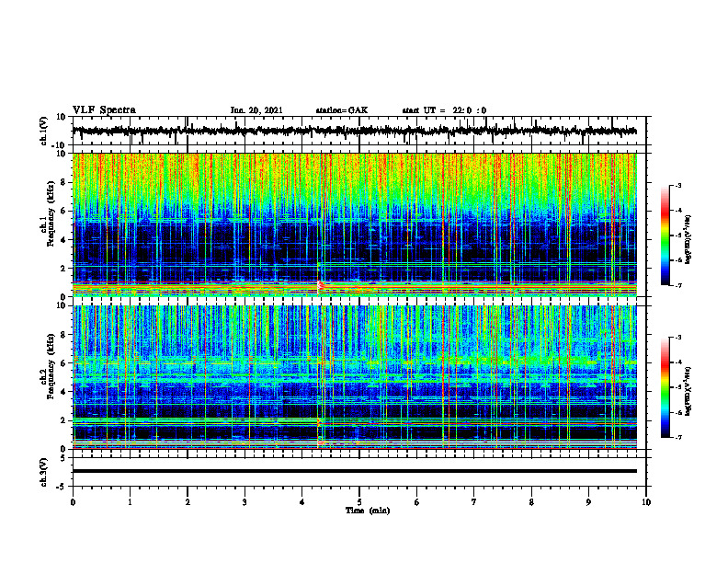Image resolution: width=728 pixels, height=563 pixels.
Task: Click the "4" kHz tick on ch.1 frequency axis
Action: 64,240
